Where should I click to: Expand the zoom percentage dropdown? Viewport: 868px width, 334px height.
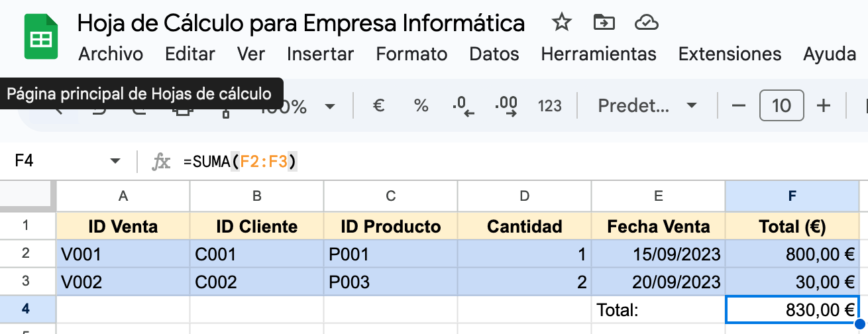coord(329,106)
